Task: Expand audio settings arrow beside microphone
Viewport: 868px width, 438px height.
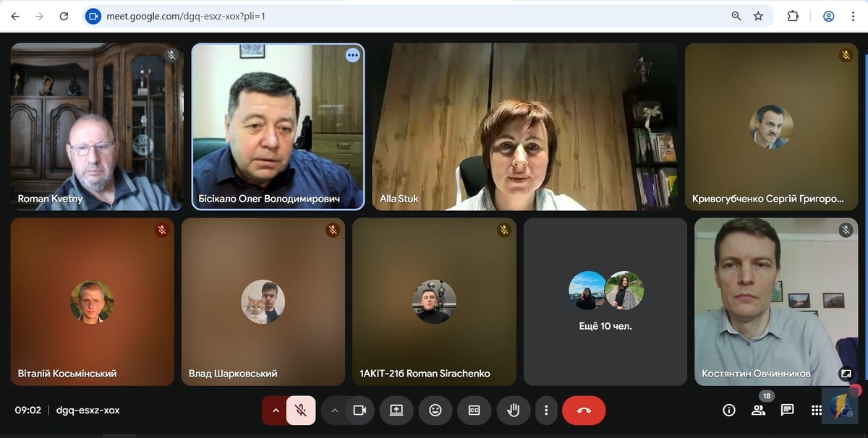Action: (x=275, y=410)
